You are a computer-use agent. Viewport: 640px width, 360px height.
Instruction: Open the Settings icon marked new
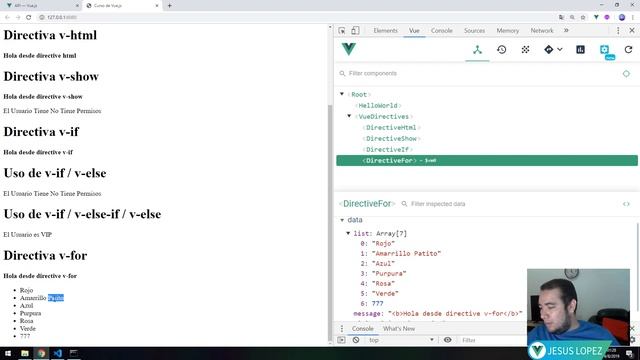click(604, 50)
